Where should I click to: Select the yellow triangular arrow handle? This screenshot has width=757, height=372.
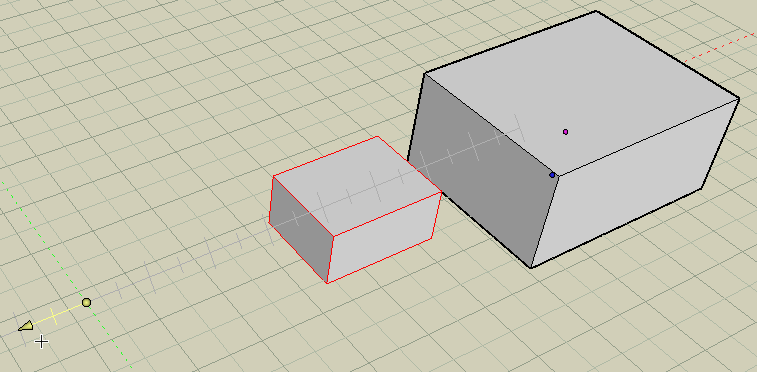26,327
